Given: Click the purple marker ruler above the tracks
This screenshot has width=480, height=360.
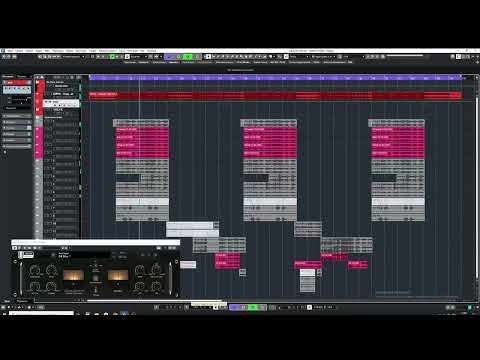Looking at the screenshot, I should (x=275, y=78).
